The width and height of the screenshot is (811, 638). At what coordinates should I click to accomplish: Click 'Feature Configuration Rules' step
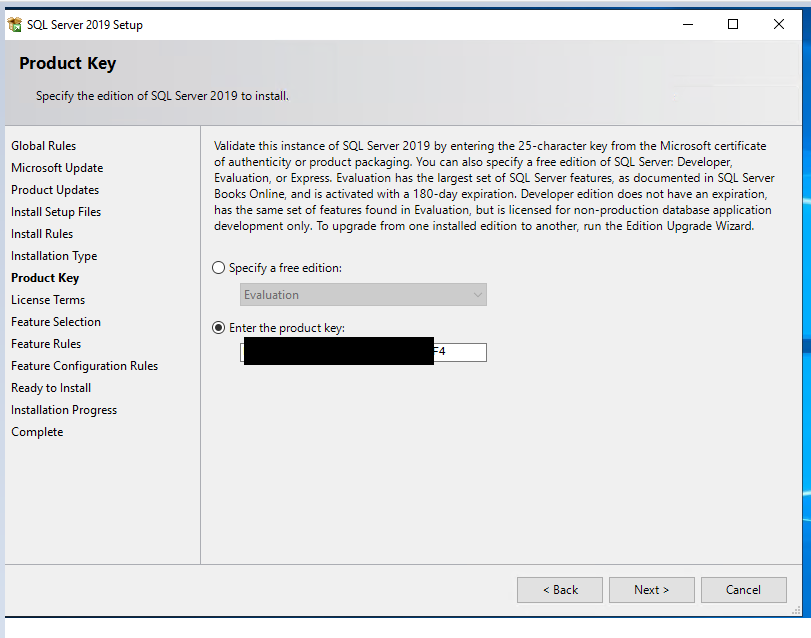84,366
